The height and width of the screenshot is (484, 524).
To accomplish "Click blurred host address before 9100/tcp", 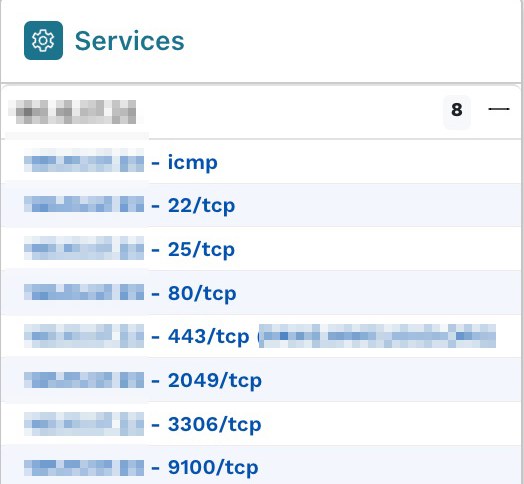I will click(x=84, y=468).
